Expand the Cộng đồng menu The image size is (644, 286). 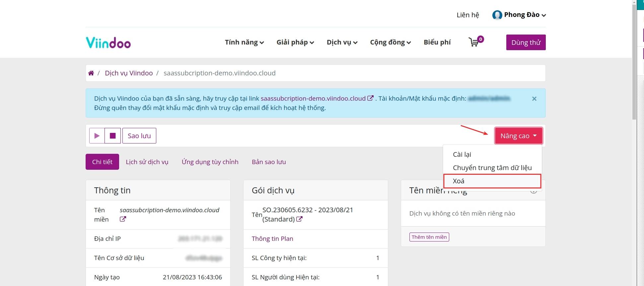[x=391, y=42]
